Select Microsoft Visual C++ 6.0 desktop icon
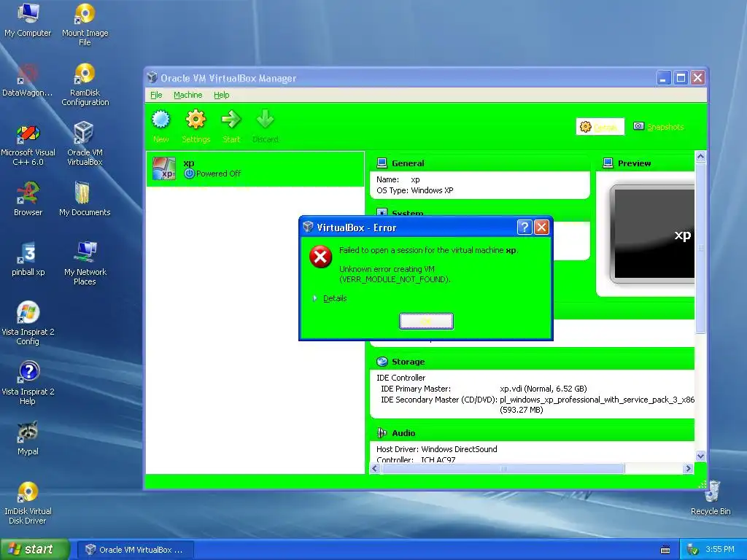Image resolution: width=747 pixels, height=560 pixels. click(28, 144)
